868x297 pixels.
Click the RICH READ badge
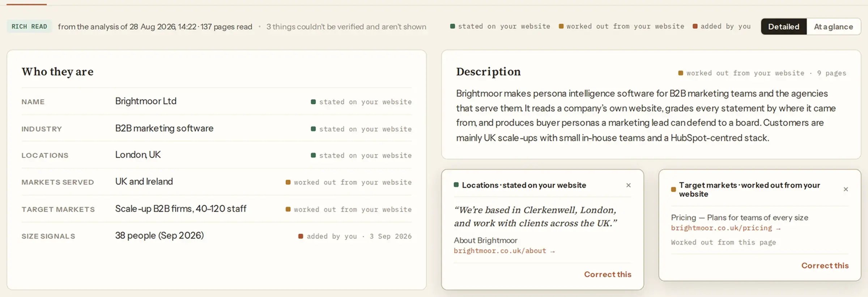(29, 26)
